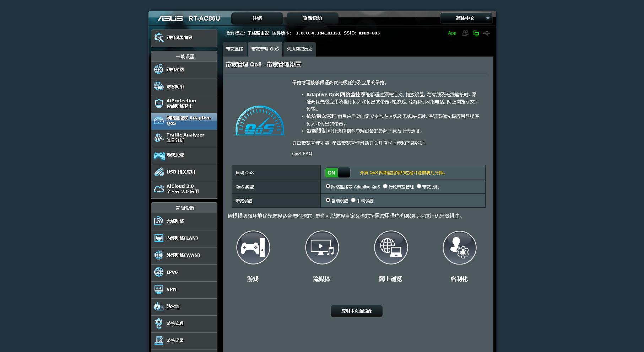Select the 传统带宽管理 radio button
Viewport: 644px width, 352px height.
tap(385, 186)
